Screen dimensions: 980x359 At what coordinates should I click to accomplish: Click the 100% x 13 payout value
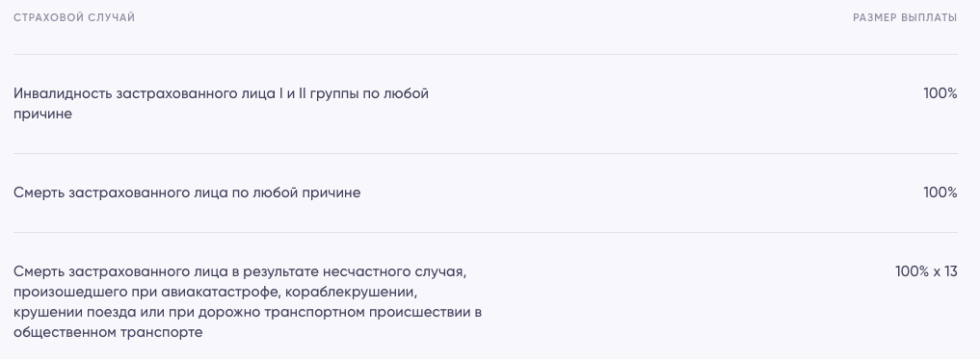(926, 271)
